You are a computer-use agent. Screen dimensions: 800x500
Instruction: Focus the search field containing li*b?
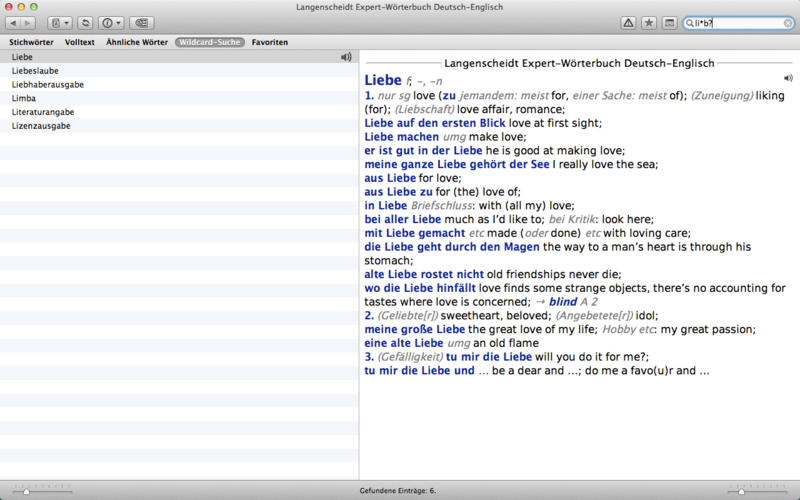point(738,23)
